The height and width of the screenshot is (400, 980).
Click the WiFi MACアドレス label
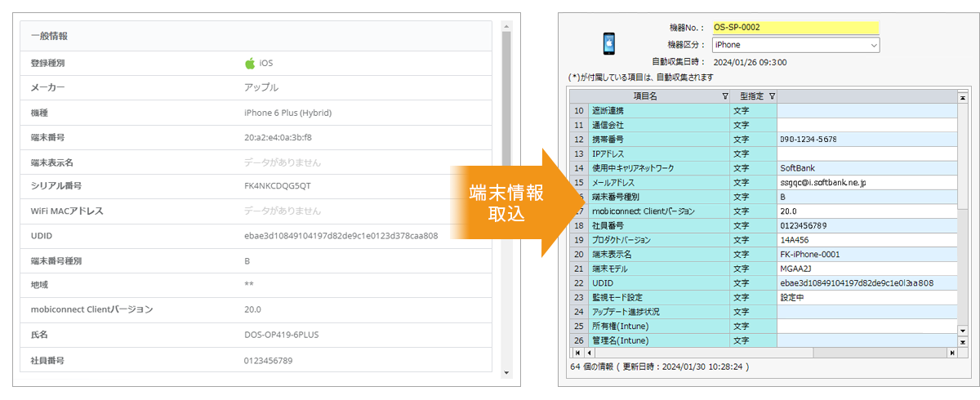67,211
